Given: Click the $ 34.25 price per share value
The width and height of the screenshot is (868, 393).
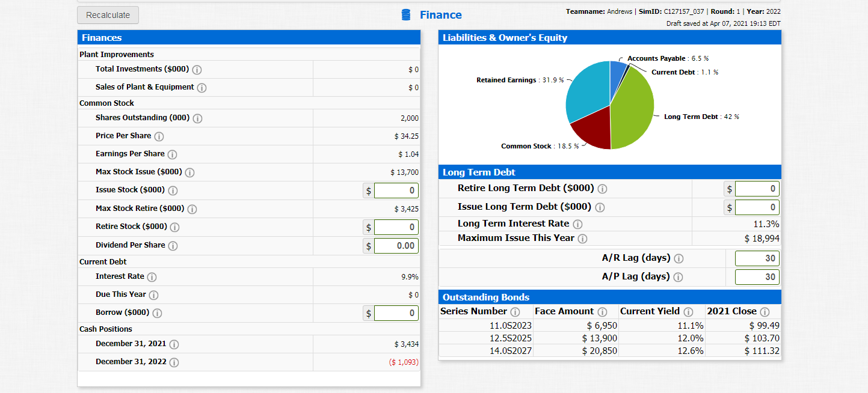Looking at the screenshot, I should [x=407, y=136].
